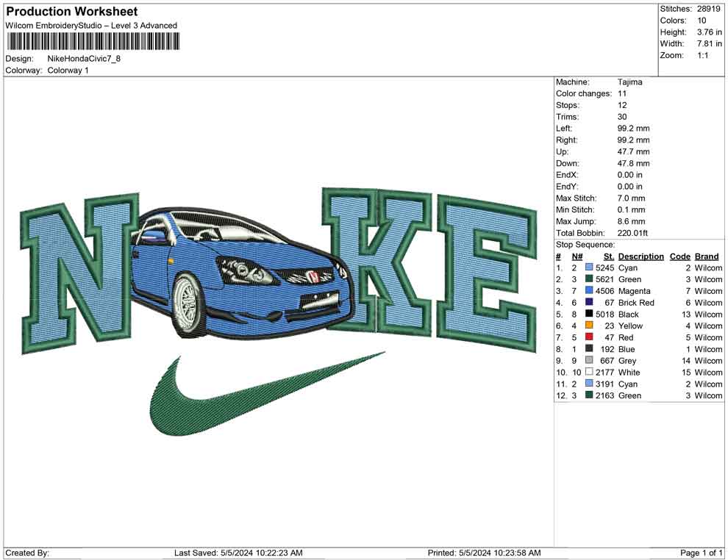Select the Grey thread swatch in stop 9
This screenshot has width=728, height=560.
[588, 361]
